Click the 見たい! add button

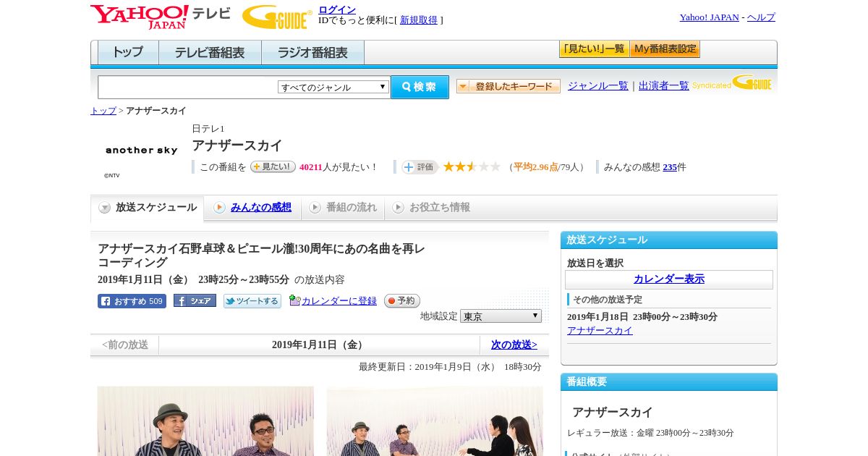(x=273, y=166)
